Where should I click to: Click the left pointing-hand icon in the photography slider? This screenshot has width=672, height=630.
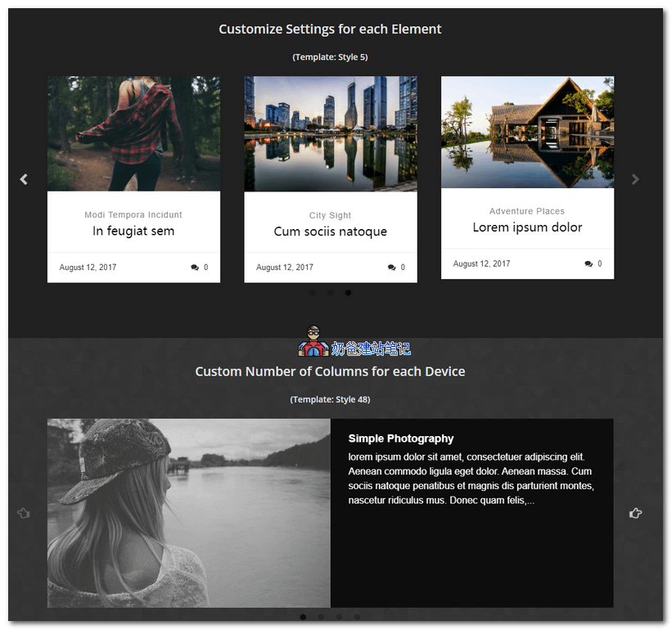[x=23, y=513]
